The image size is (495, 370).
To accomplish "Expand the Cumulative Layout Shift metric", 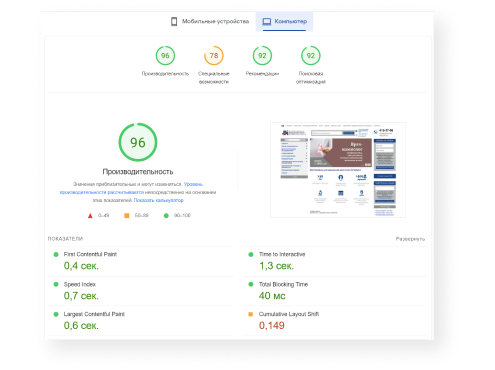I will click(335, 320).
